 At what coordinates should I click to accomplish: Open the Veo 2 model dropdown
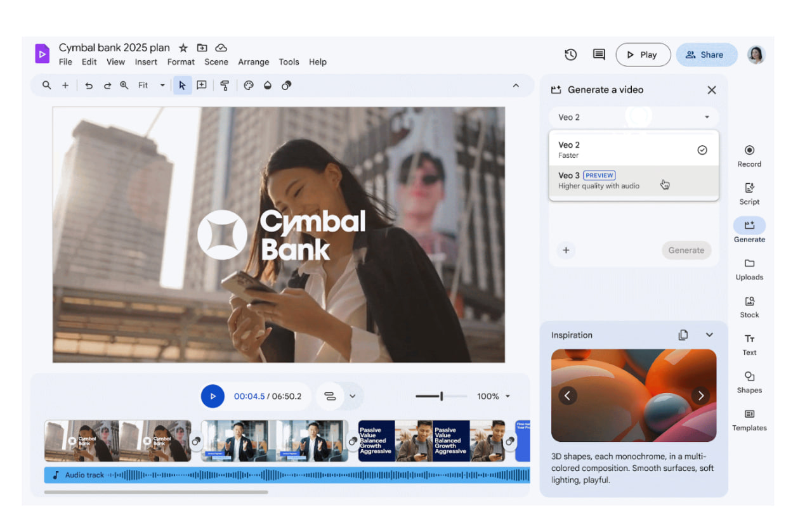click(x=634, y=117)
